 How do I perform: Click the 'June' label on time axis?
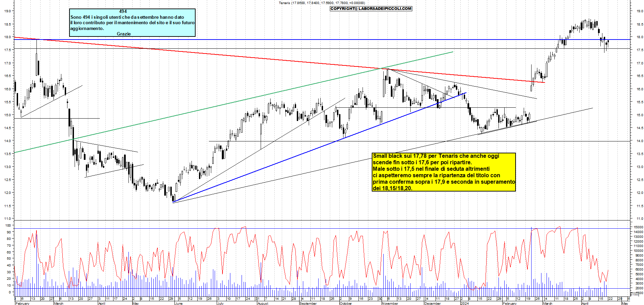click(179, 303)
